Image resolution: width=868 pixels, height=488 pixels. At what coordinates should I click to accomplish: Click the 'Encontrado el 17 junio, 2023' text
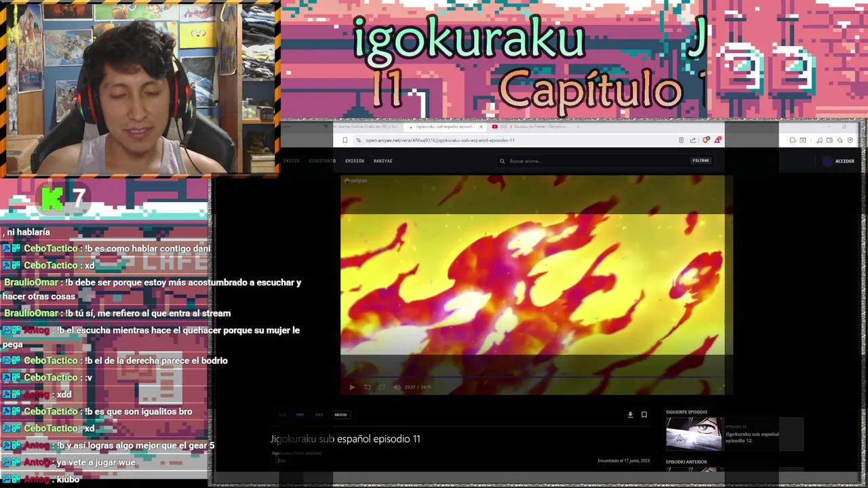[623, 461]
